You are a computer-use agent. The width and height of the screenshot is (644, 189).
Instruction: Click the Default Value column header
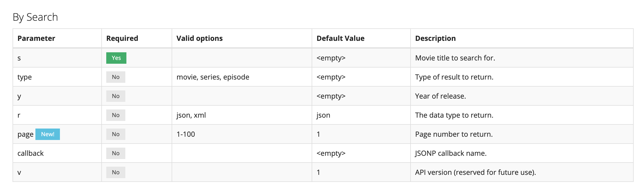click(340, 38)
